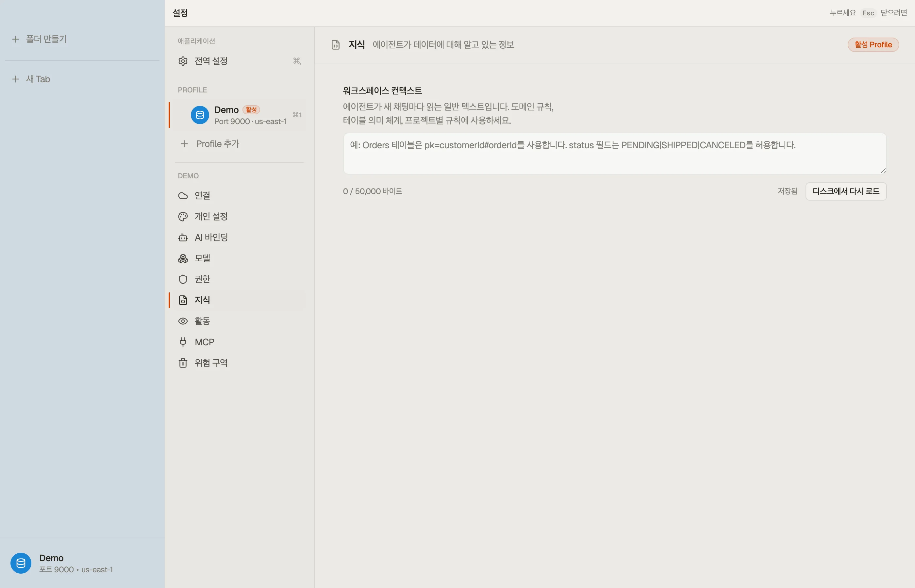The height and width of the screenshot is (588, 915).
Task: Click the text area resize handle
Action: 883,171
